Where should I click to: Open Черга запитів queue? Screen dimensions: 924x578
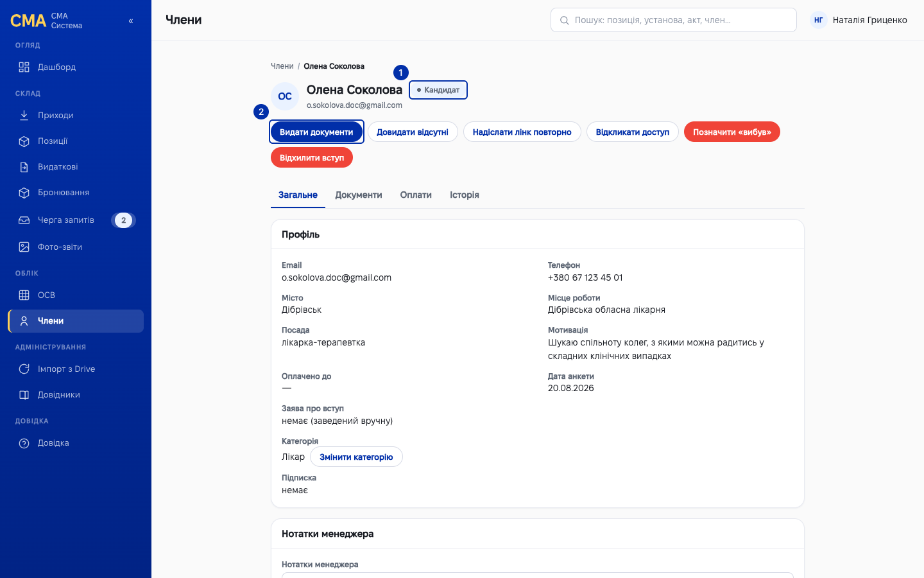[x=76, y=220]
